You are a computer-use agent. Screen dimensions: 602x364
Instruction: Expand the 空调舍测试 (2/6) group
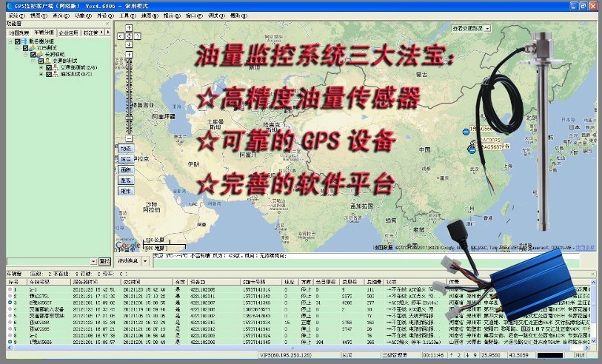click(41, 67)
